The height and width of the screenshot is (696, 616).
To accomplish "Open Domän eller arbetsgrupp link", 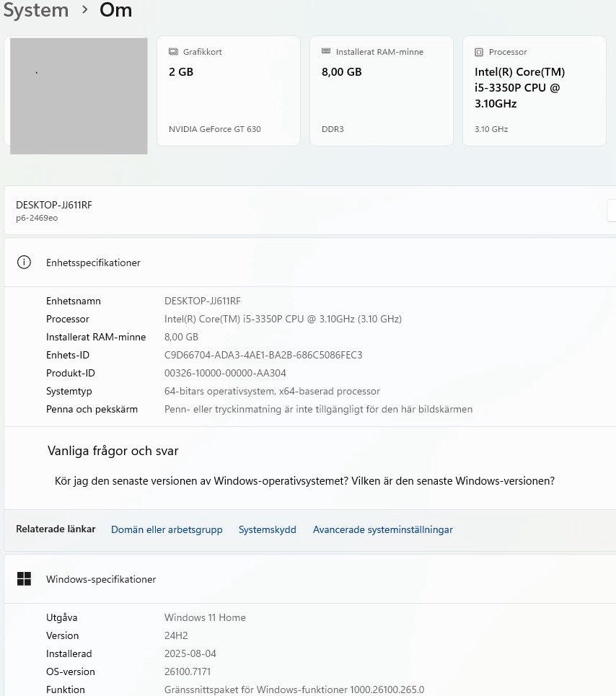I will point(167,529).
